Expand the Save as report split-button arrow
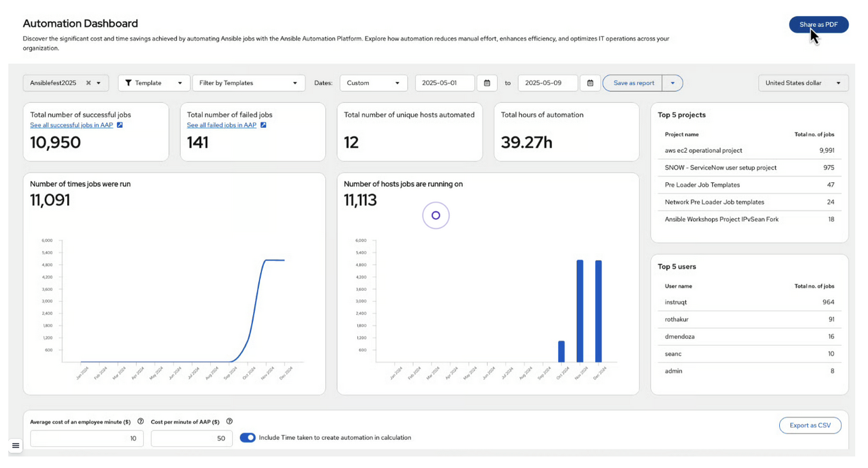This screenshot has width=868, height=468. click(x=672, y=83)
